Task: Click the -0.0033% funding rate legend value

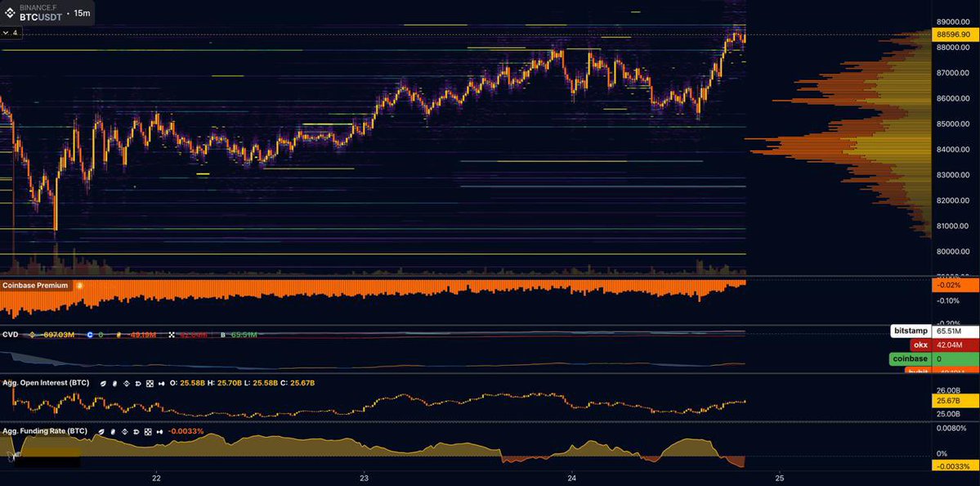Action: click(x=186, y=431)
